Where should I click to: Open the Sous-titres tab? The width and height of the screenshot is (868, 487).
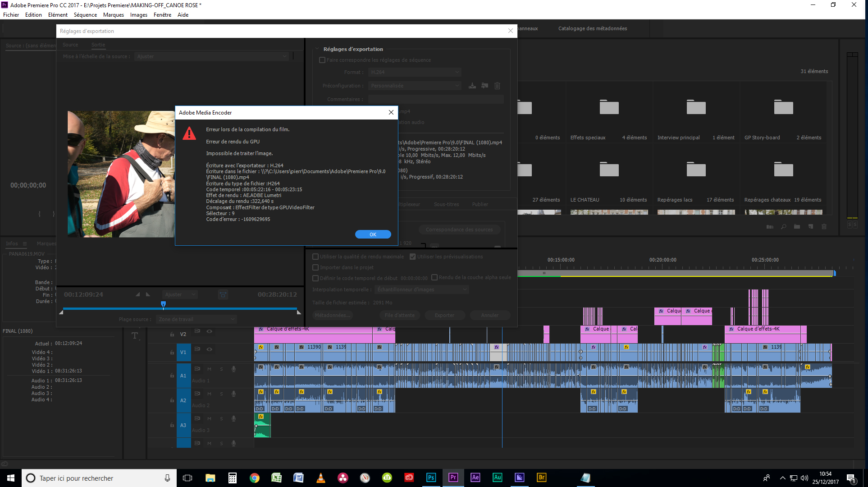(446, 204)
